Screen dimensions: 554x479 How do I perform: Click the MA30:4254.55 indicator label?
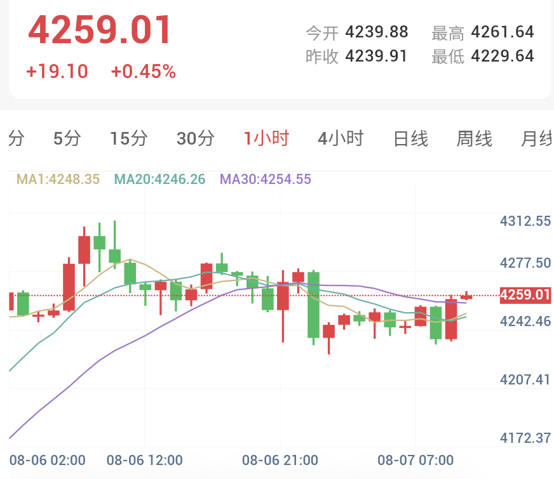pos(265,179)
